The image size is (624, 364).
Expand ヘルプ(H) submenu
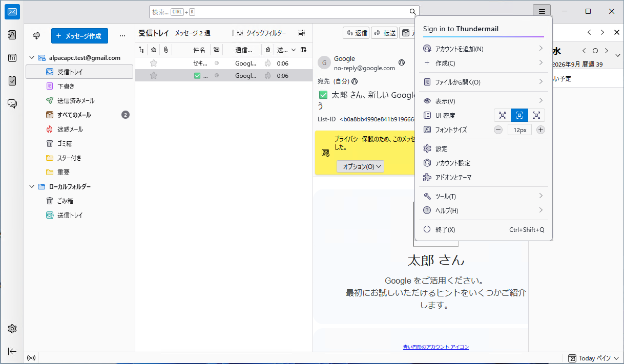click(x=484, y=210)
